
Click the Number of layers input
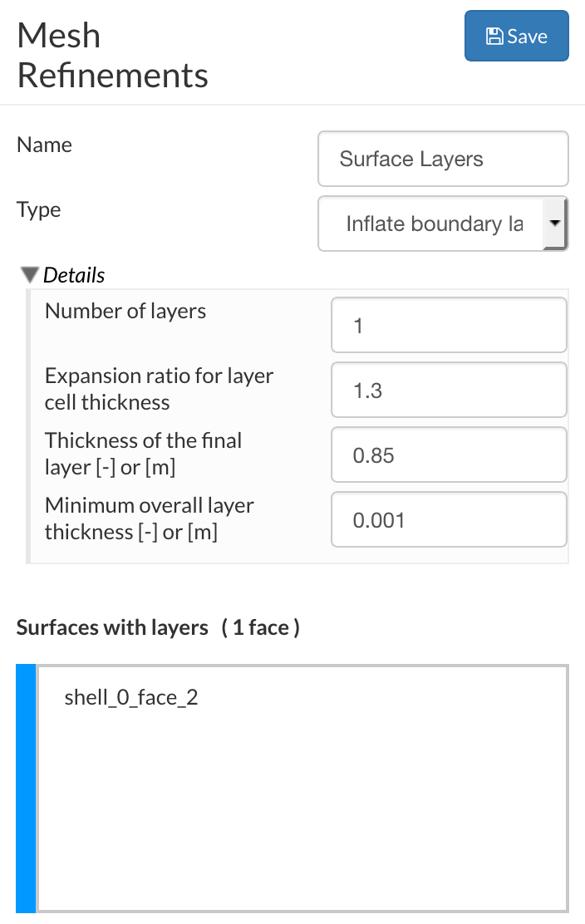click(449, 326)
